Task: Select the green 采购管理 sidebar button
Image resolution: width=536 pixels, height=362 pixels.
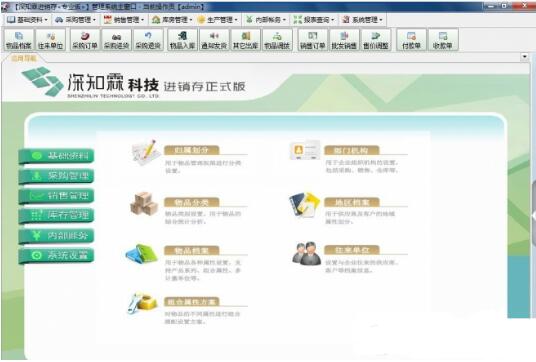Action: coord(56,176)
